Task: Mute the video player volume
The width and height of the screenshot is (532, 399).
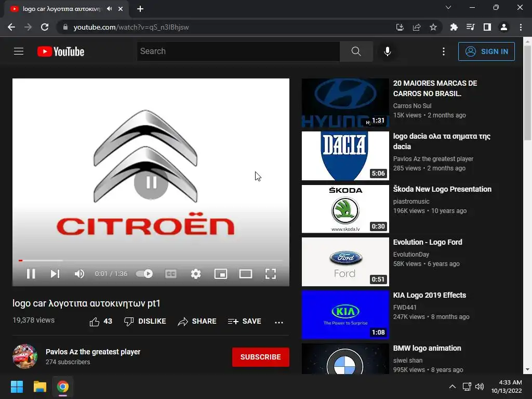Action: coord(79,274)
